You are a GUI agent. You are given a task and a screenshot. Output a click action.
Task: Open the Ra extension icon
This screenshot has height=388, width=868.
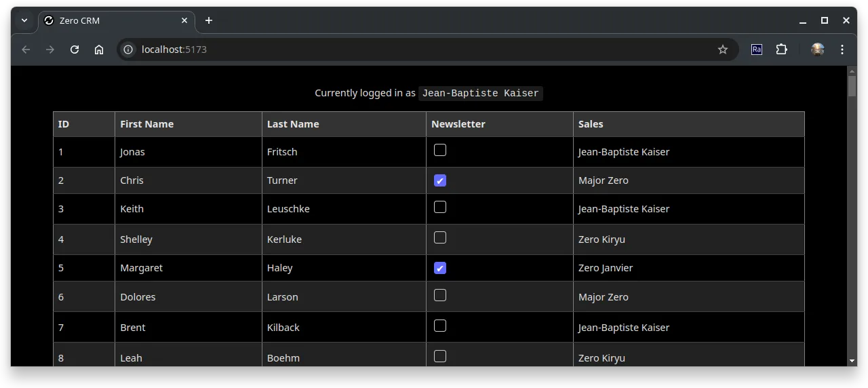(x=757, y=50)
